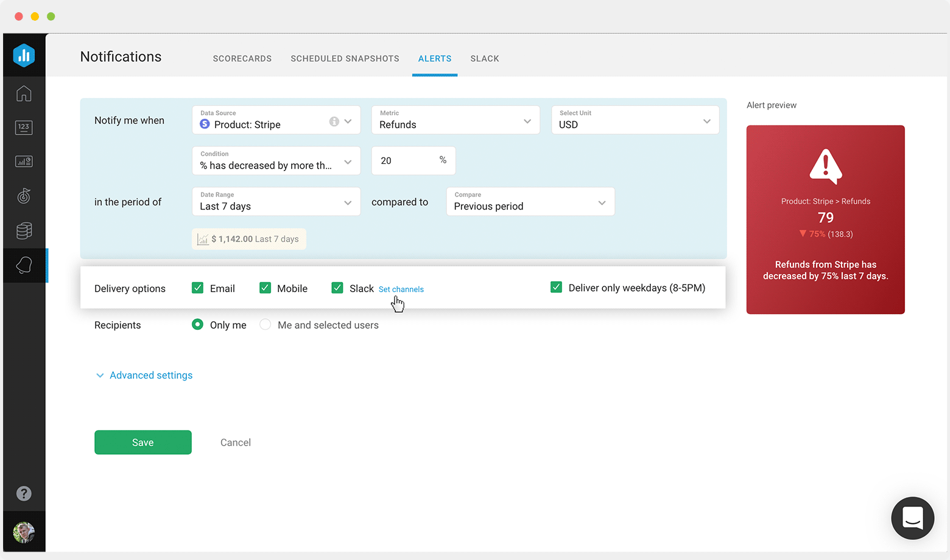Click the Alert preview label
This screenshot has height=560, width=950.
(x=772, y=105)
